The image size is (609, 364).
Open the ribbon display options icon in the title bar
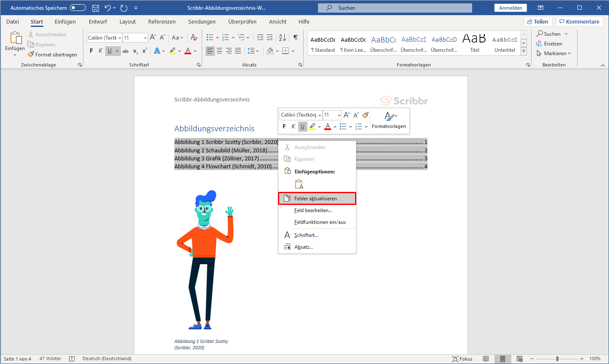[x=541, y=8]
